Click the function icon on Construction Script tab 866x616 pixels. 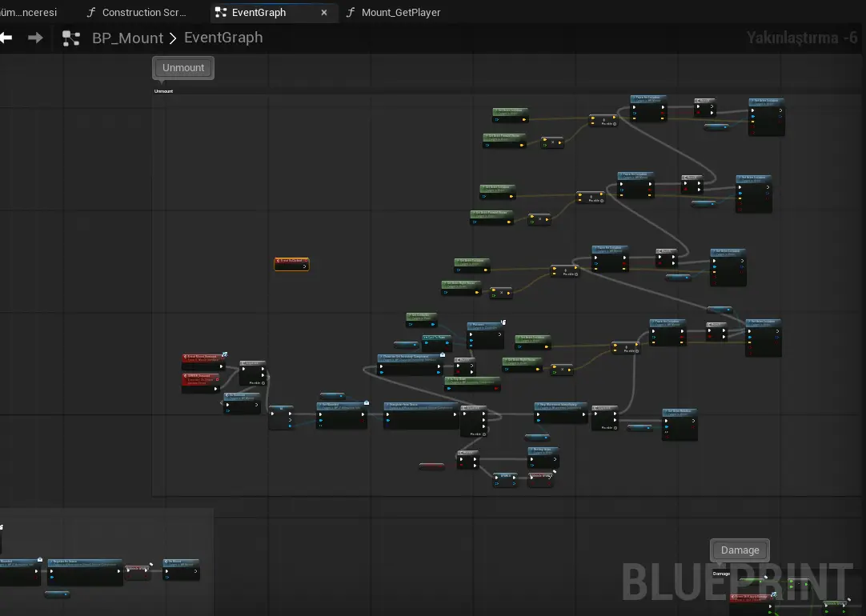[91, 13]
